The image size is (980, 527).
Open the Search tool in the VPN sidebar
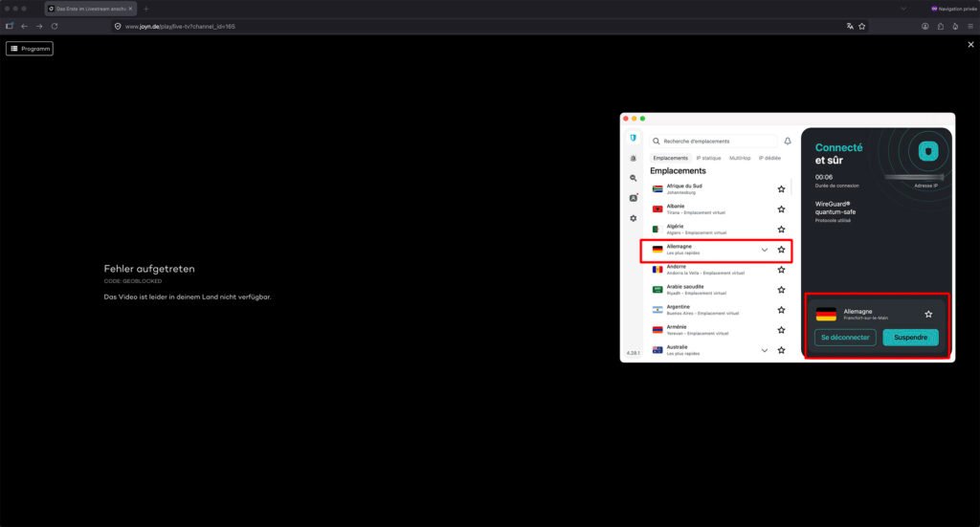[x=634, y=178]
